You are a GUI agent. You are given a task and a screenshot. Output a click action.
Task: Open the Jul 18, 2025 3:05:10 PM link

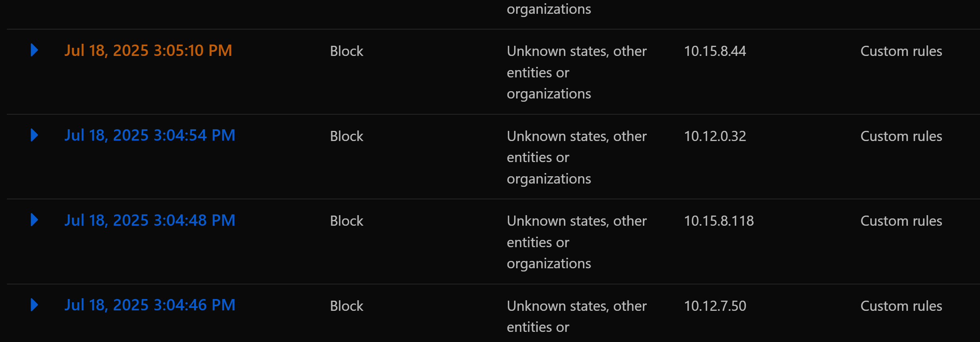(x=148, y=51)
